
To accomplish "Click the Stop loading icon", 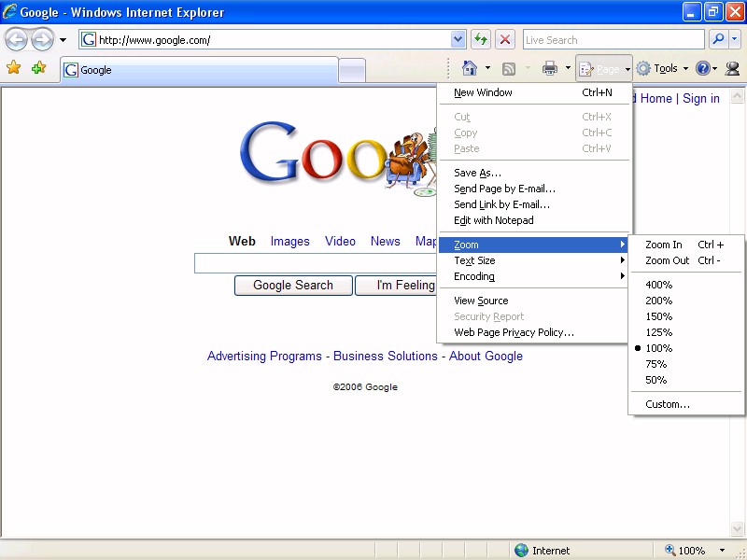I will [x=505, y=39].
